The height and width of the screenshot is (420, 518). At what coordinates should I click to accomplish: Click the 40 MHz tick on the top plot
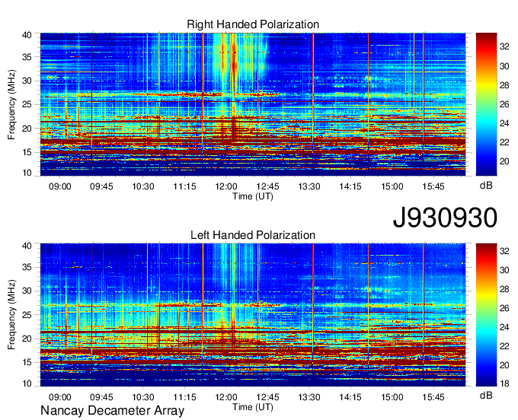click(x=27, y=35)
